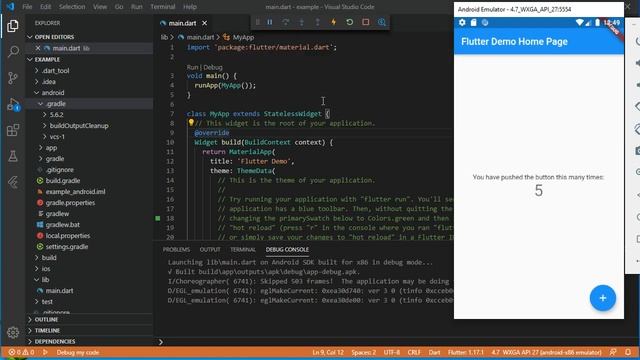640x360 pixels.
Task: Open the Edit menu
Action: 46,7
